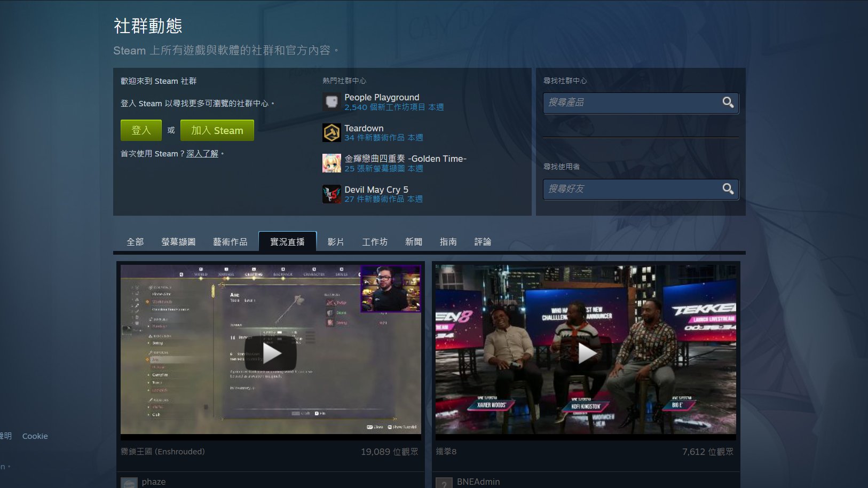Image resolution: width=868 pixels, height=488 pixels.
Task: Click the product search magnifier icon
Action: 728,103
